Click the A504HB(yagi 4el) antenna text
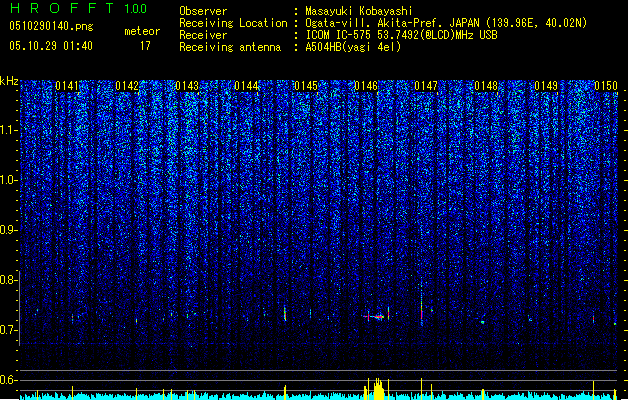The height and width of the screenshot is (400, 629). tap(353, 47)
